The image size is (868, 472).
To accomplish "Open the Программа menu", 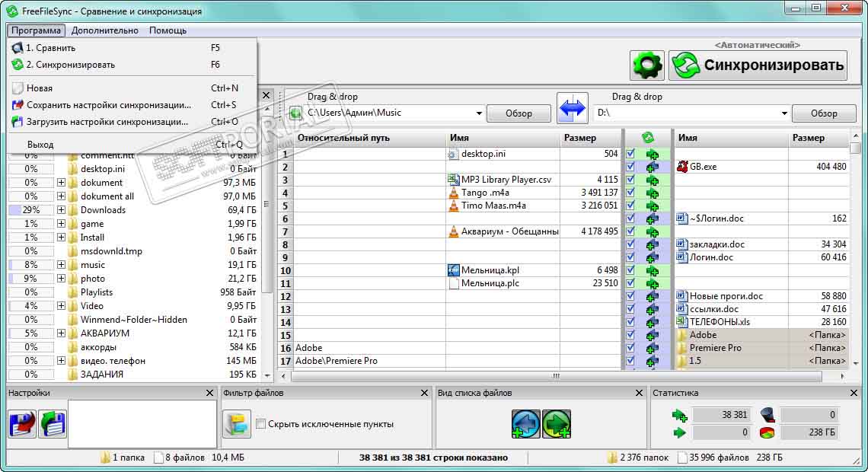I will point(36,30).
